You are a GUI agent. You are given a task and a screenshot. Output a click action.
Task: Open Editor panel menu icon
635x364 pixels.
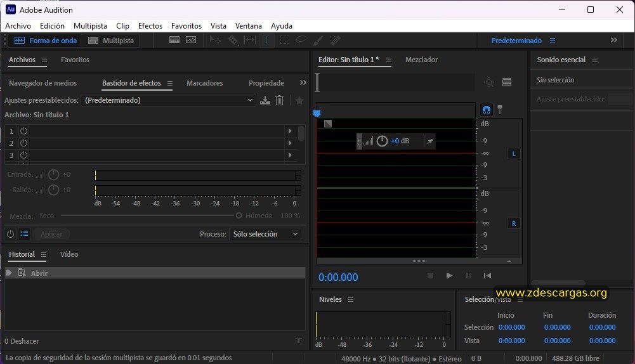click(x=389, y=60)
